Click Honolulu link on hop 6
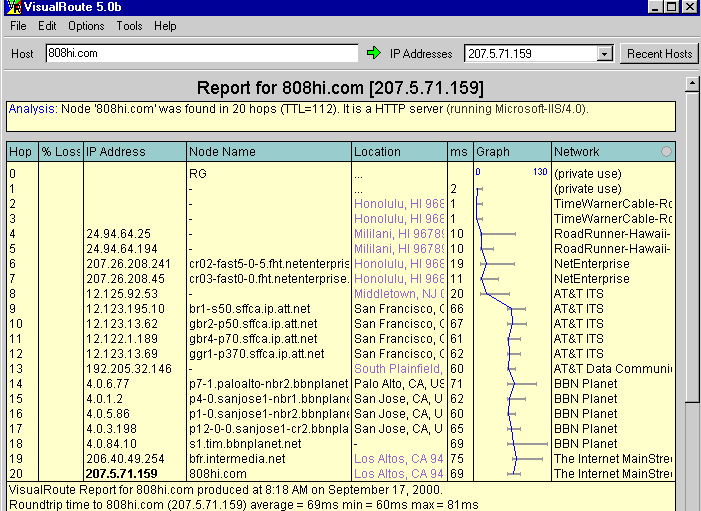Viewport: 701px width, 511px height. (x=399, y=264)
